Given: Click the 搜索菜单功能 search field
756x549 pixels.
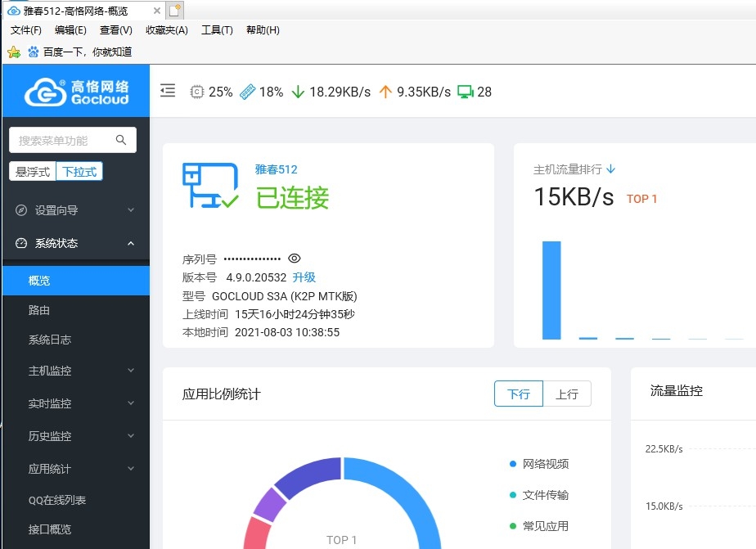Looking at the screenshot, I should point(64,141).
